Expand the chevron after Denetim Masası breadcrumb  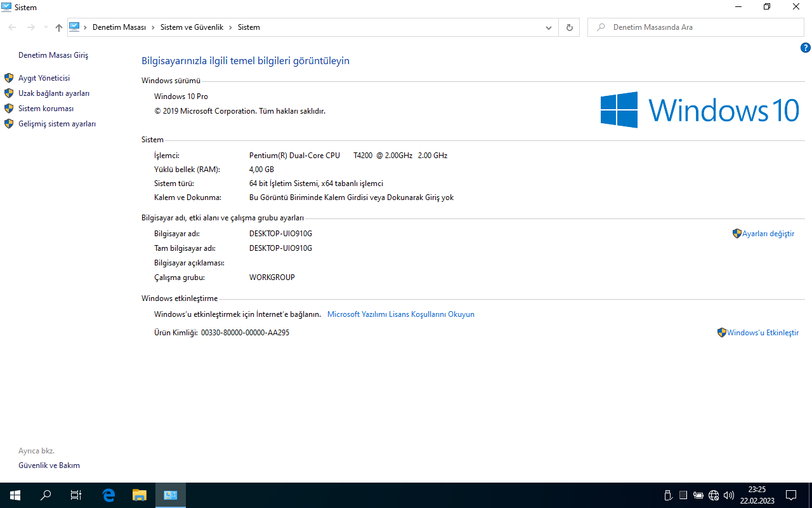[153, 27]
